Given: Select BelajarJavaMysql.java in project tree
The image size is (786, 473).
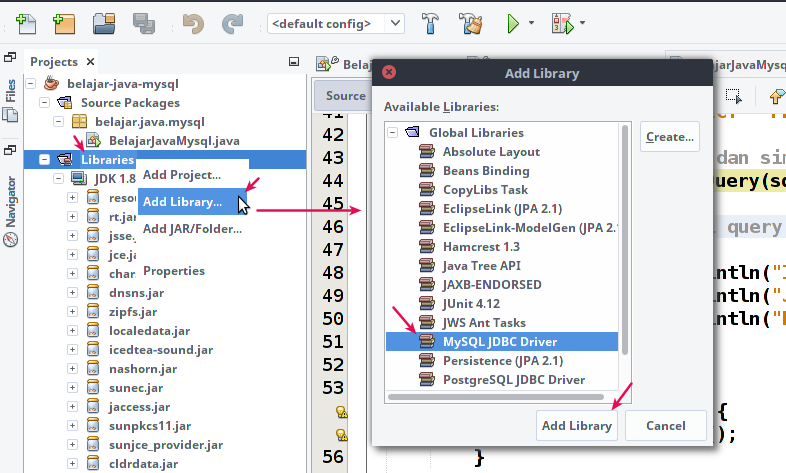Looking at the screenshot, I should pos(174,141).
